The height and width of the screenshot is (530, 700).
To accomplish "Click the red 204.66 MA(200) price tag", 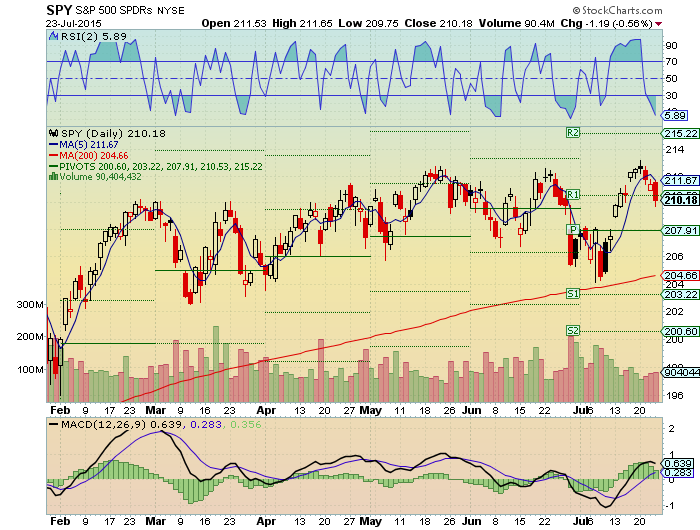I will (680, 275).
